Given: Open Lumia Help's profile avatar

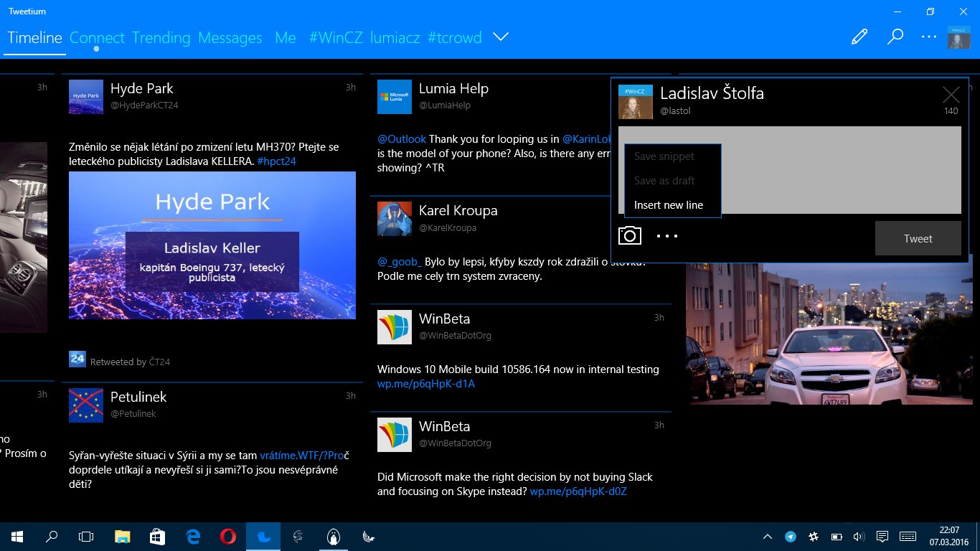Looking at the screenshot, I should [x=395, y=97].
